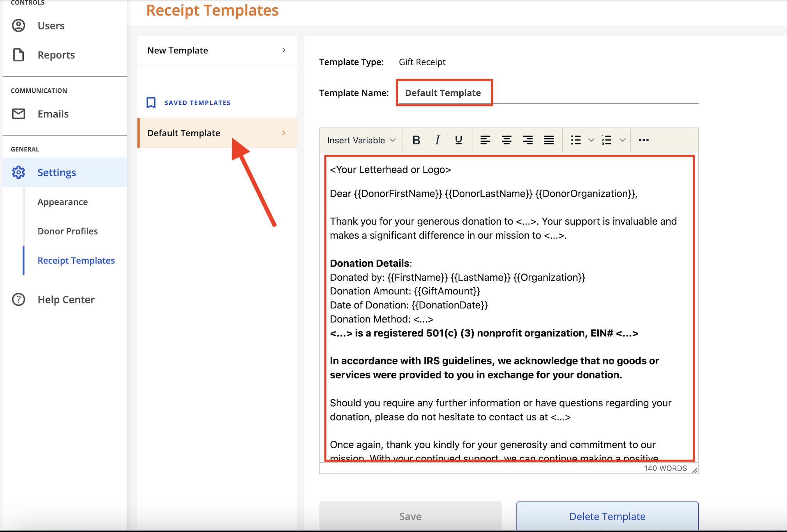Align text right in editor
Image resolution: width=787 pixels, height=532 pixels.
[528, 140]
